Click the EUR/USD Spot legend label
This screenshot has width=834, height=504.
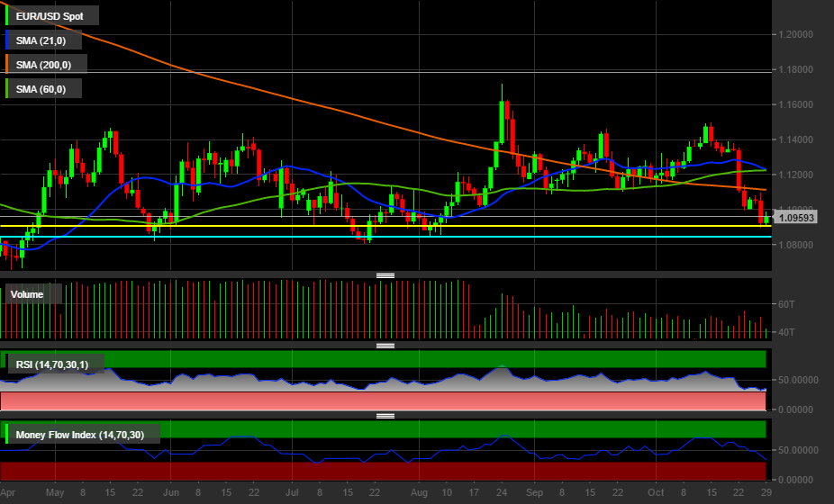52,15
